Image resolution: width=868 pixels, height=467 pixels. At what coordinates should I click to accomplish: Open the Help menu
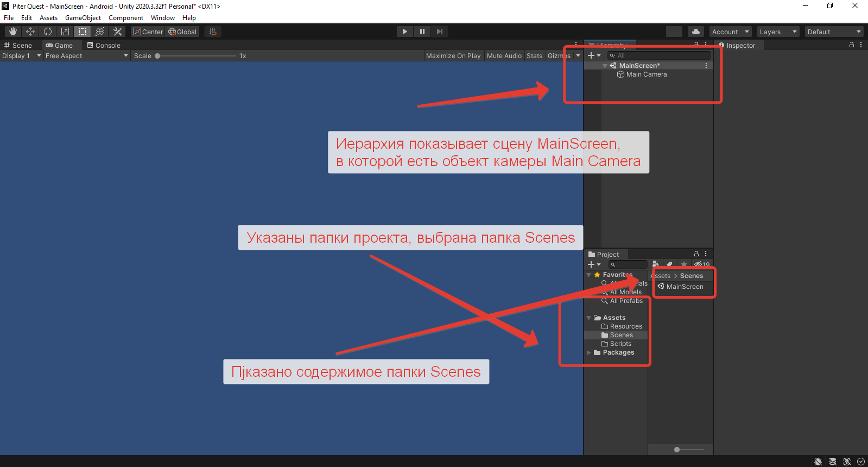189,18
